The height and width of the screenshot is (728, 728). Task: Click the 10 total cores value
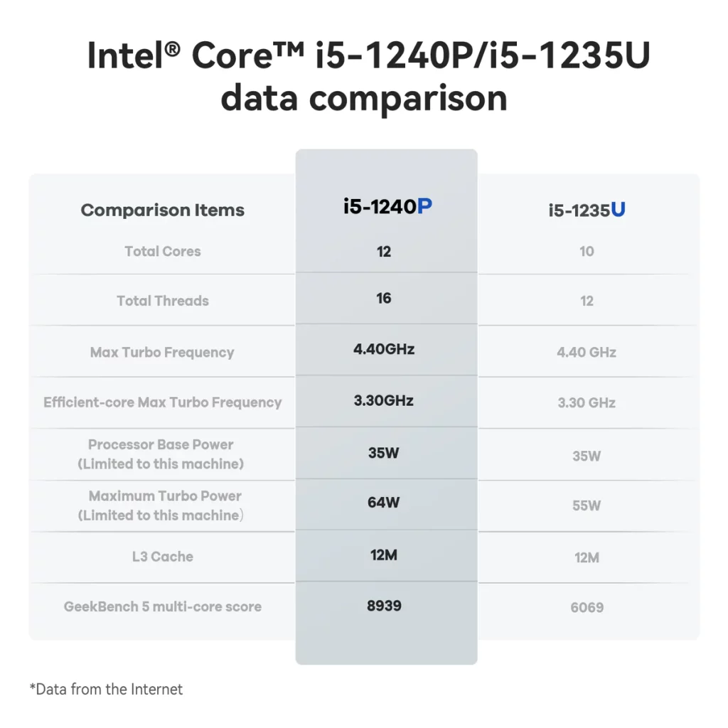point(587,251)
